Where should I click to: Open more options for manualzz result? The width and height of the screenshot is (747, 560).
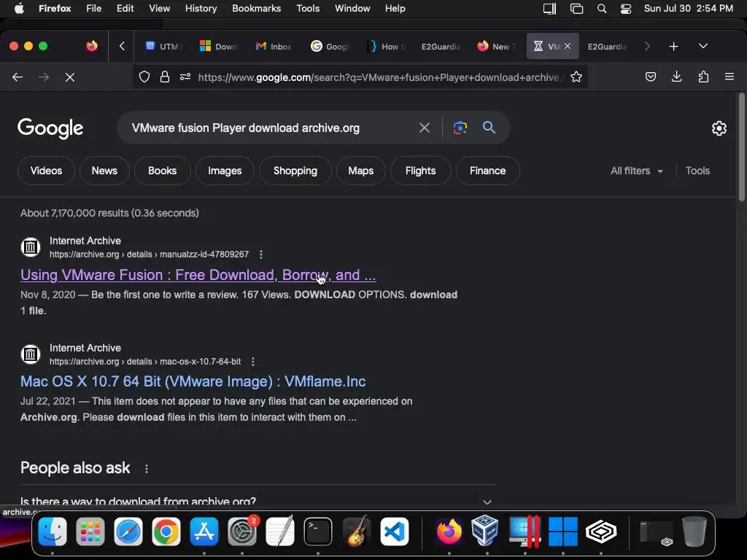tap(261, 254)
